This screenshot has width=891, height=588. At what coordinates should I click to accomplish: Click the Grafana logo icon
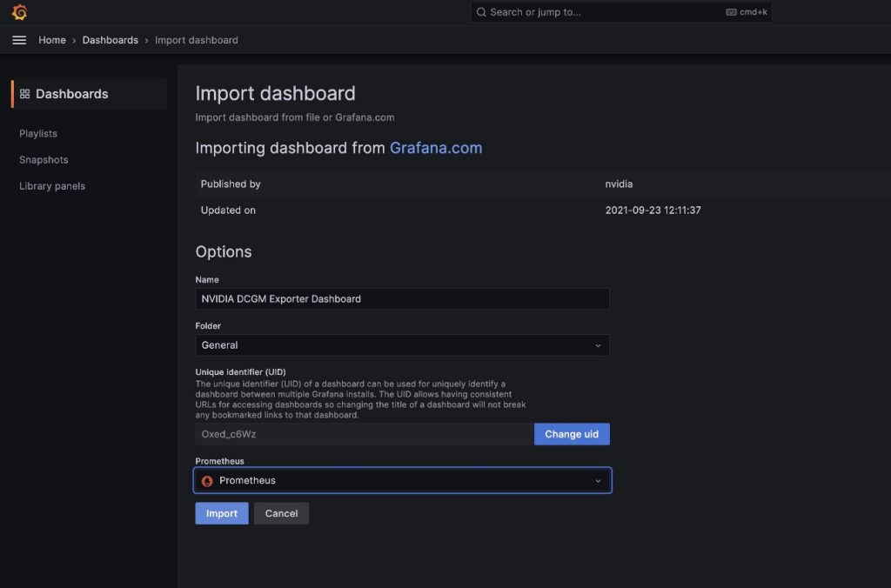pos(19,12)
